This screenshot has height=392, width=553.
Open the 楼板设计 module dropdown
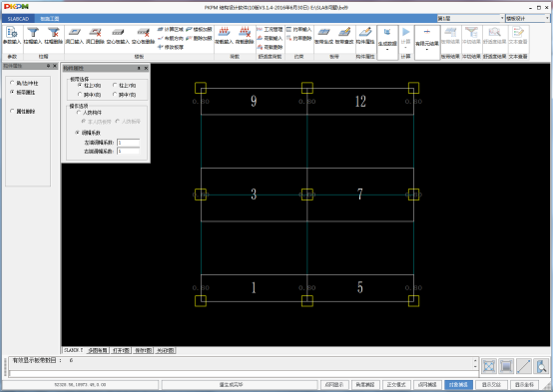tap(528, 18)
